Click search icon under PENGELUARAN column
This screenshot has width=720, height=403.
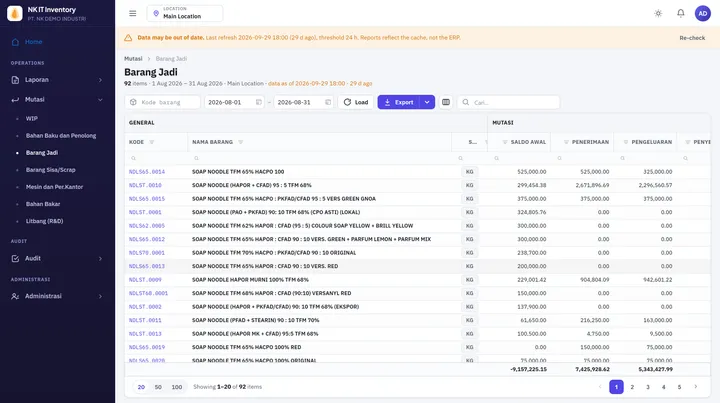click(x=622, y=158)
